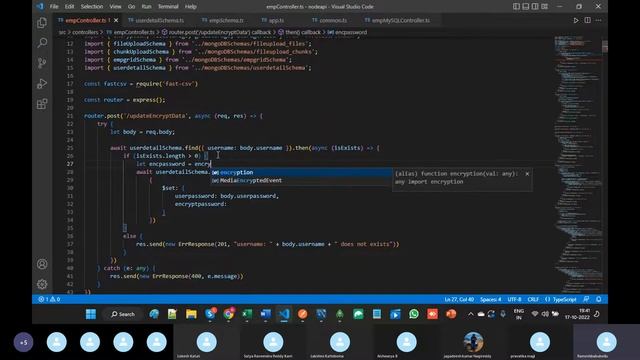
Task: Select the encryption autocomplete suggestion
Action: click(x=301, y=172)
